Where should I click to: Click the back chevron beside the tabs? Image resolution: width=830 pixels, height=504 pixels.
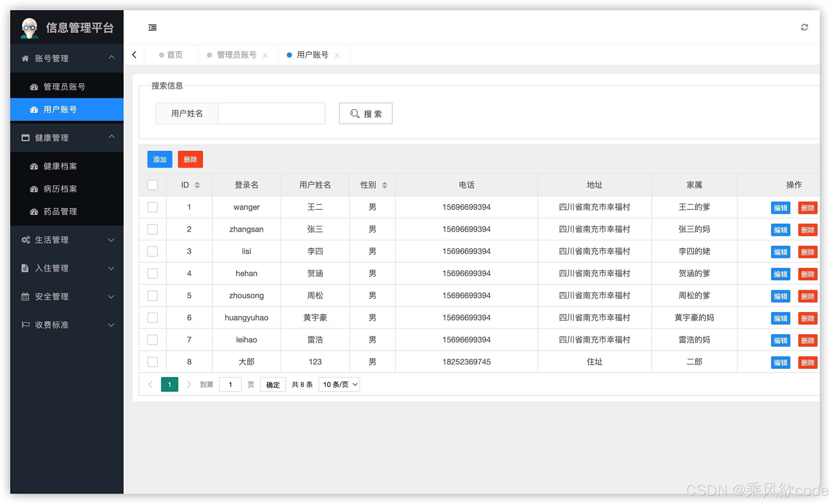coord(134,55)
